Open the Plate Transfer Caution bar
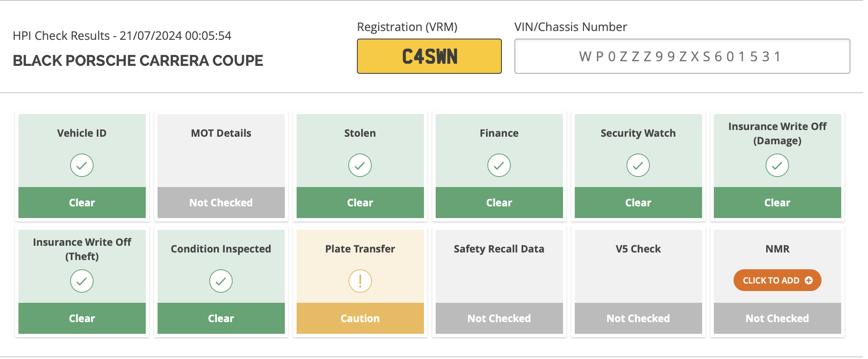 coord(360,318)
